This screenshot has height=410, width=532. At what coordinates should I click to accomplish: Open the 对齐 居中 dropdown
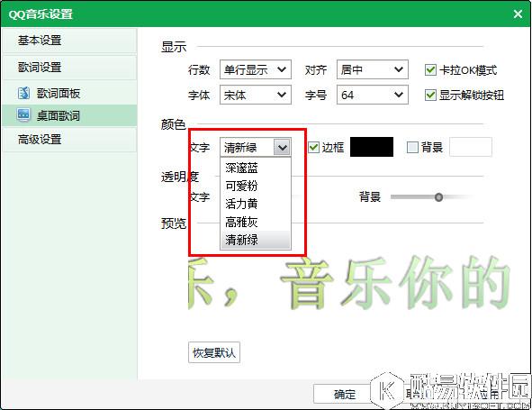click(372, 69)
